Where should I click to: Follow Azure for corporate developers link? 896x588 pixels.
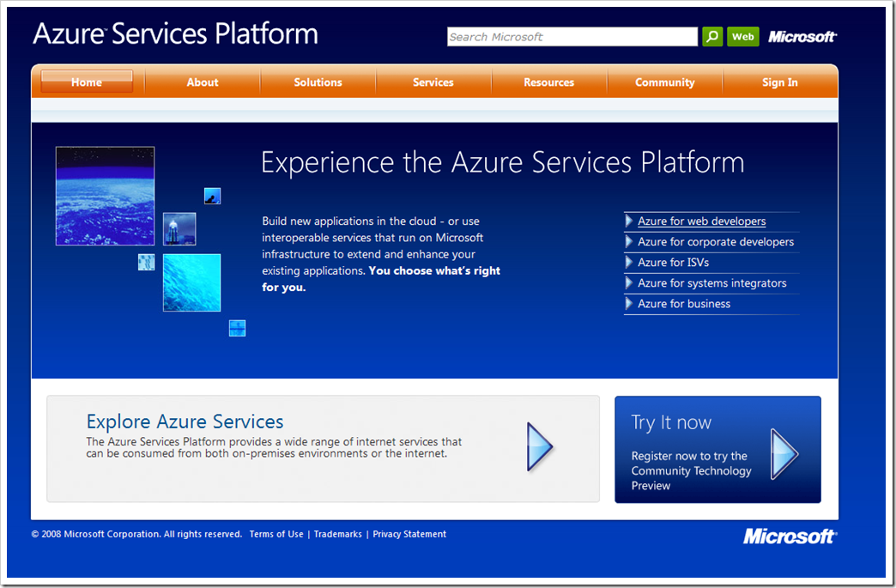(716, 242)
